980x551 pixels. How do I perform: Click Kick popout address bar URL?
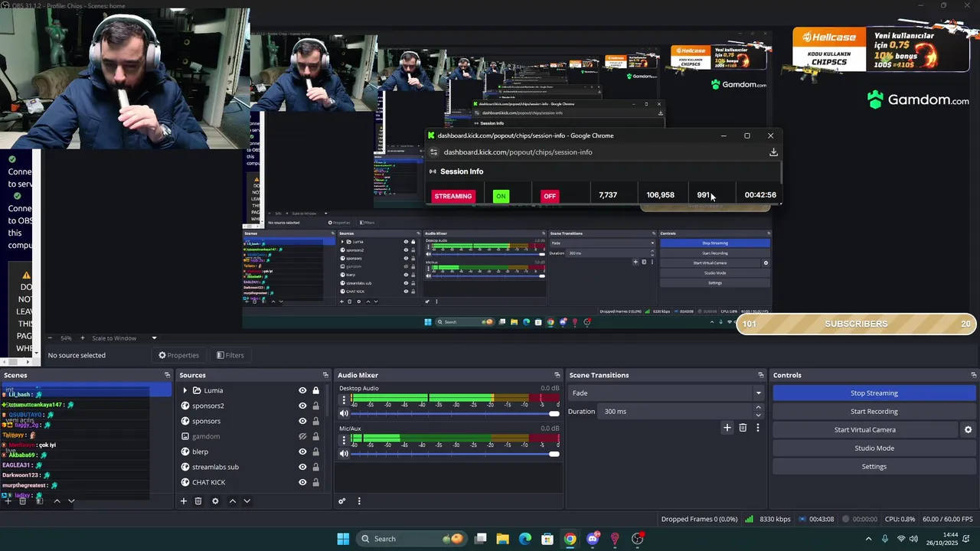[518, 152]
